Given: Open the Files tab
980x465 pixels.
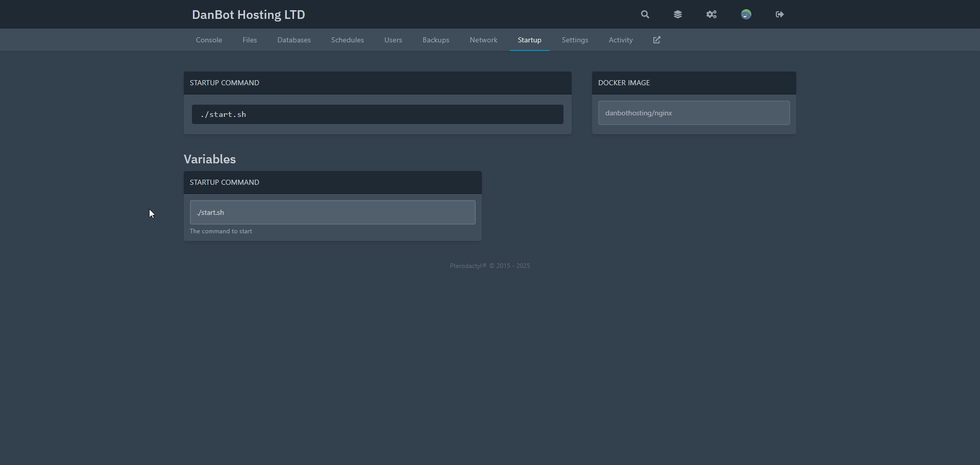Looking at the screenshot, I should tap(250, 40).
